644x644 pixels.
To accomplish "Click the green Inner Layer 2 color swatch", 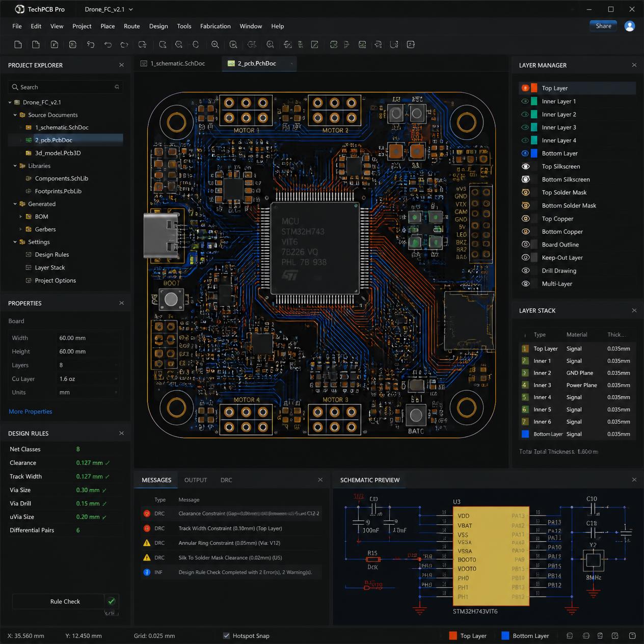I will click(534, 115).
